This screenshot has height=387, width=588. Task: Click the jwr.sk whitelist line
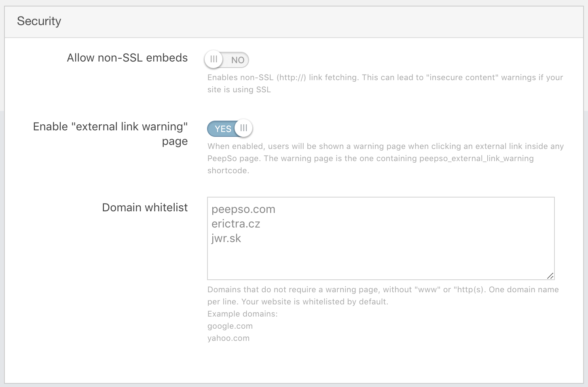[226, 238]
